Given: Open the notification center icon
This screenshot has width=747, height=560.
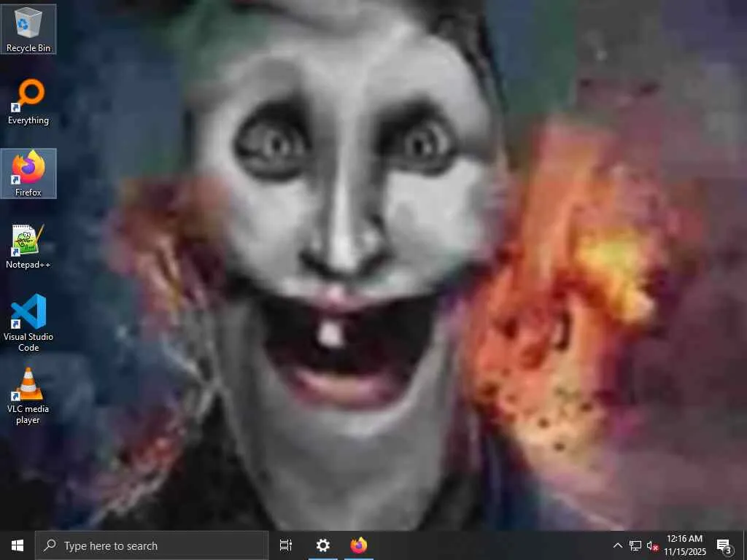Looking at the screenshot, I should [724, 545].
